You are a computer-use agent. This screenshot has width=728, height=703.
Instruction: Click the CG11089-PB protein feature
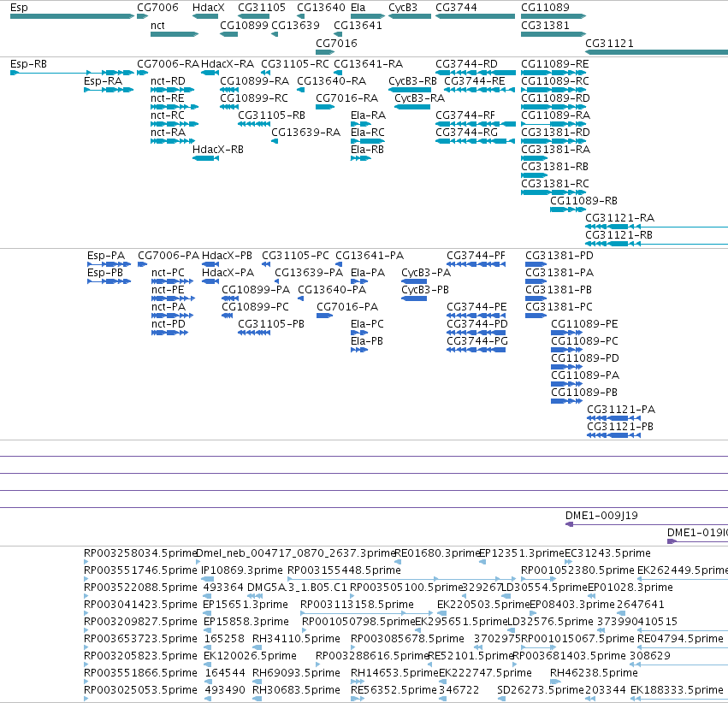click(x=566, y=401)
